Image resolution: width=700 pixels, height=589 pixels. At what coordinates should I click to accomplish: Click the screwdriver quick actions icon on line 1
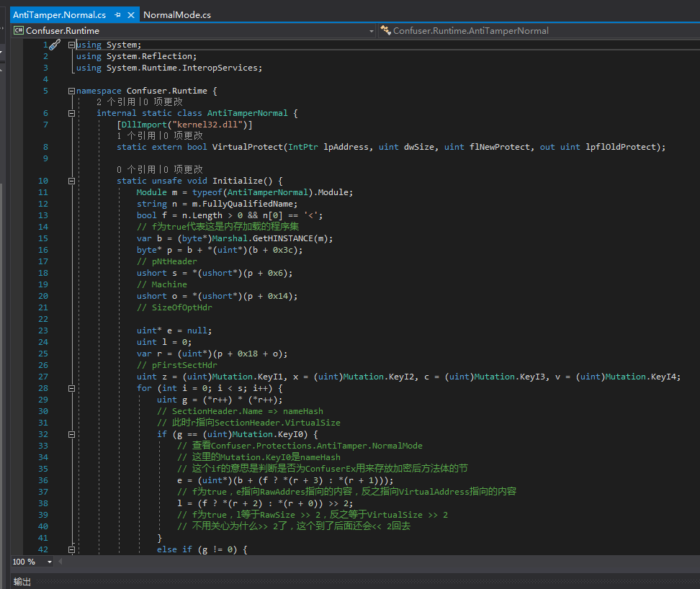pos(55,45)
